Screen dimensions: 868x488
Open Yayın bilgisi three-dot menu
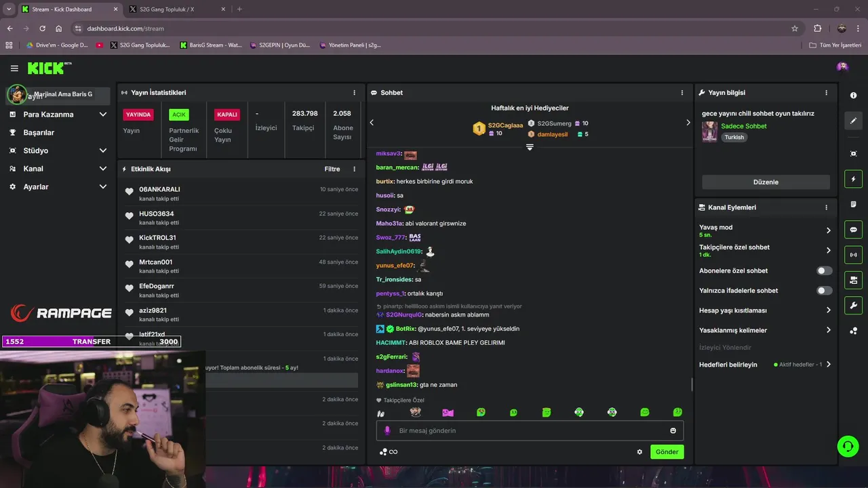pos(826,93)
